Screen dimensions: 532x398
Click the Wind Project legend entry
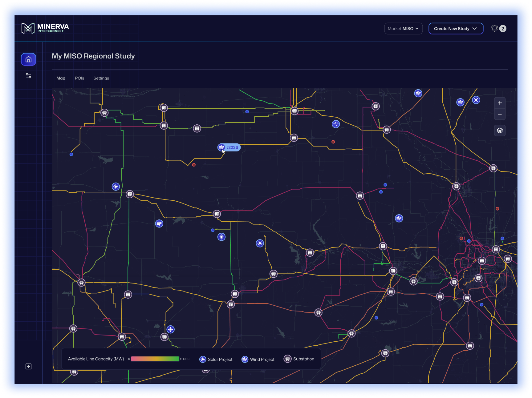258,359
